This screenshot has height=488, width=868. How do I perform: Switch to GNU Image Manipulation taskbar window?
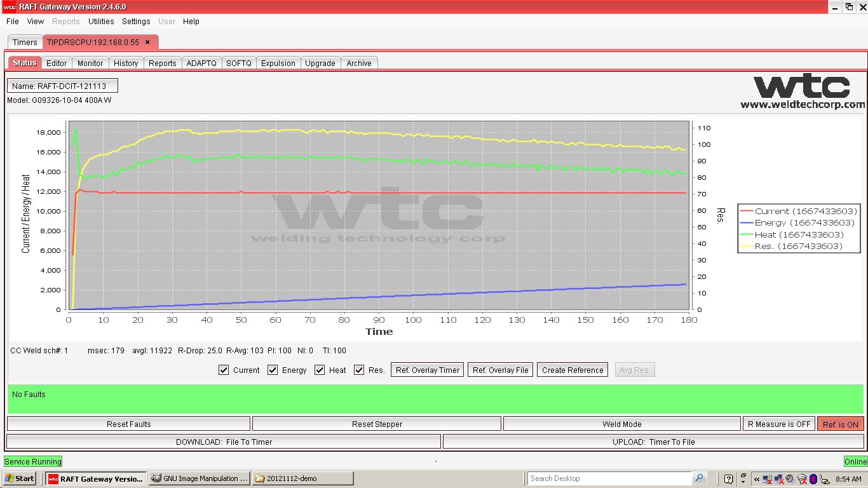click(200, 478)
